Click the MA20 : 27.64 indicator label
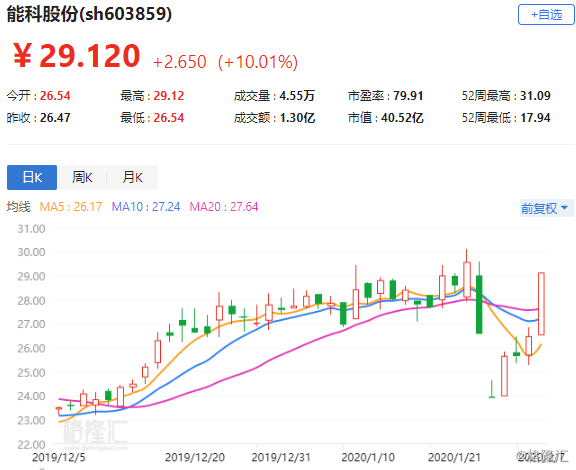 pos(224,207)
